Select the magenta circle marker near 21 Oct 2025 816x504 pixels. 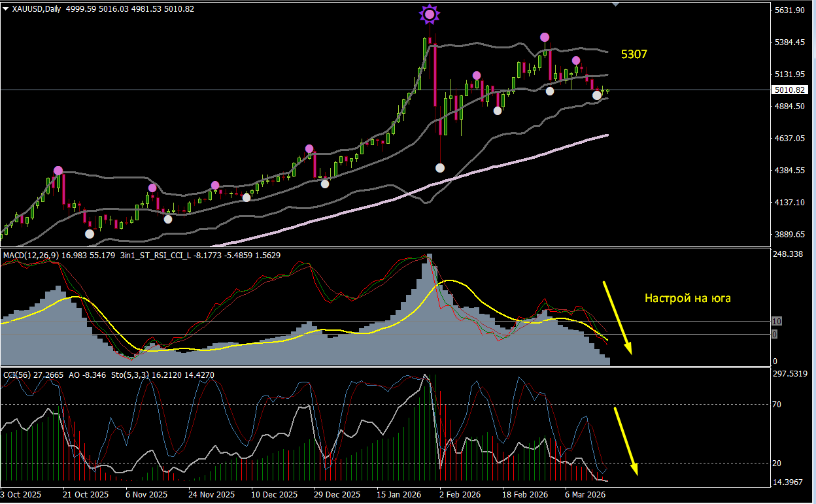tap(58, 170)
